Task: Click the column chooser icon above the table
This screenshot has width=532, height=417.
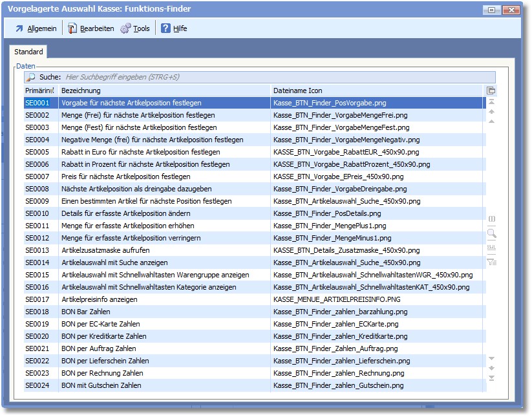Action: (x=491, y=91)
